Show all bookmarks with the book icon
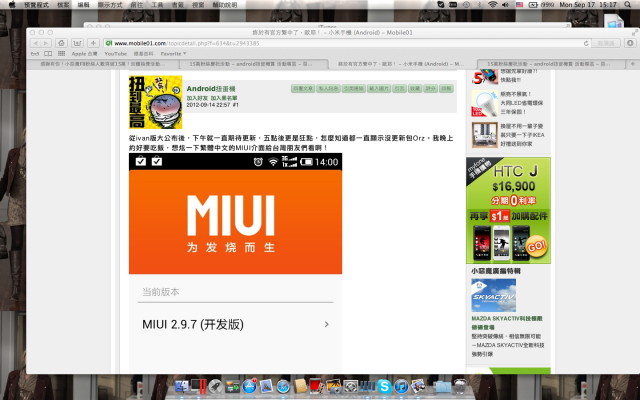Screen dimensions: 640x400 [48, 53]
